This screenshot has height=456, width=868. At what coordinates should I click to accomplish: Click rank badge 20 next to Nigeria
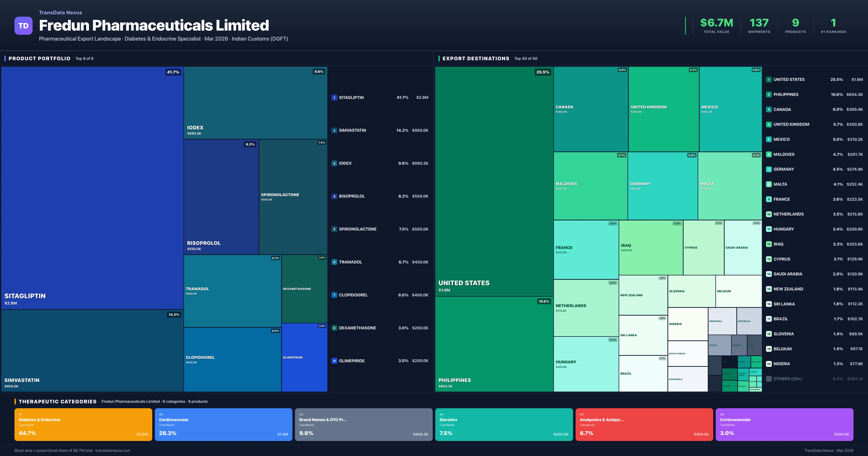[769, 364]
